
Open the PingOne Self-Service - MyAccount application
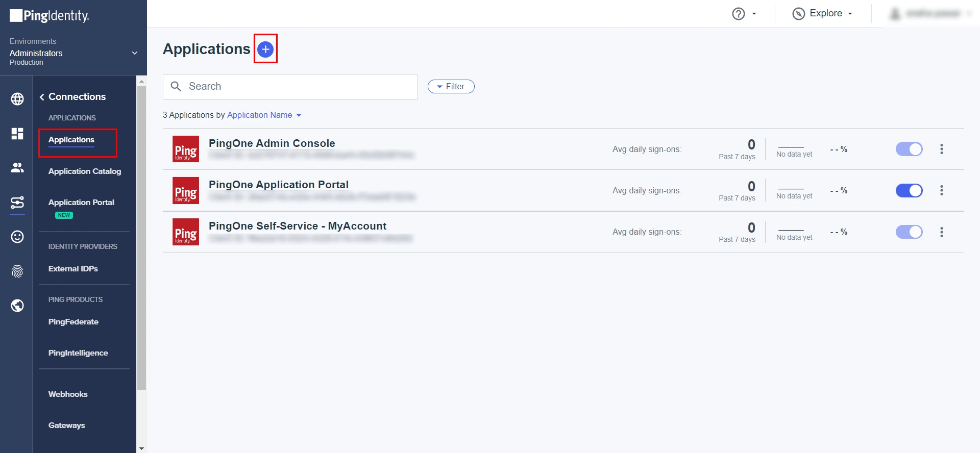(298, 226)
